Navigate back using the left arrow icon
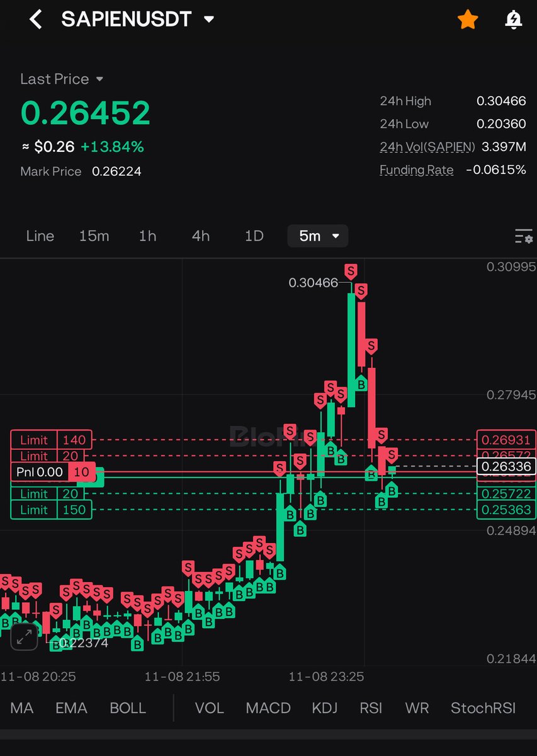 (x=35, y=19)
